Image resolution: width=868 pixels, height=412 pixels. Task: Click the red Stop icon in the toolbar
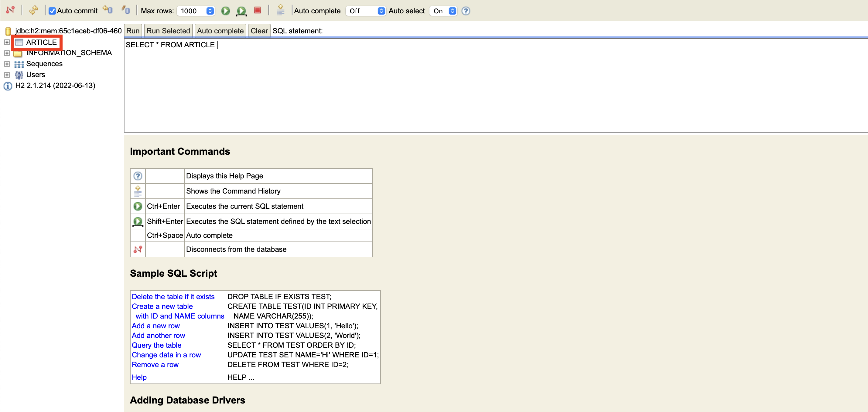tap(258, 10)
